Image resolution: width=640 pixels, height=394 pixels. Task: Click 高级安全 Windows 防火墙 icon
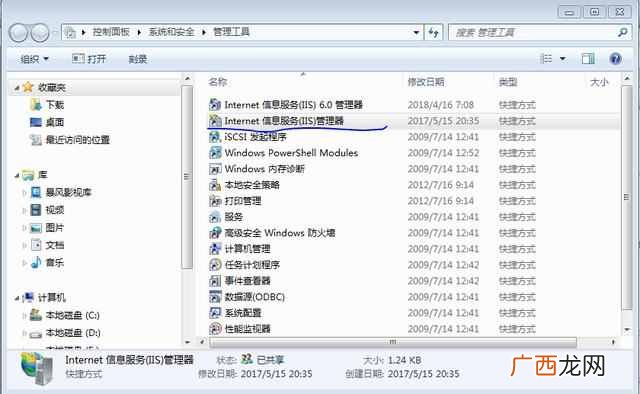[215, 233]
